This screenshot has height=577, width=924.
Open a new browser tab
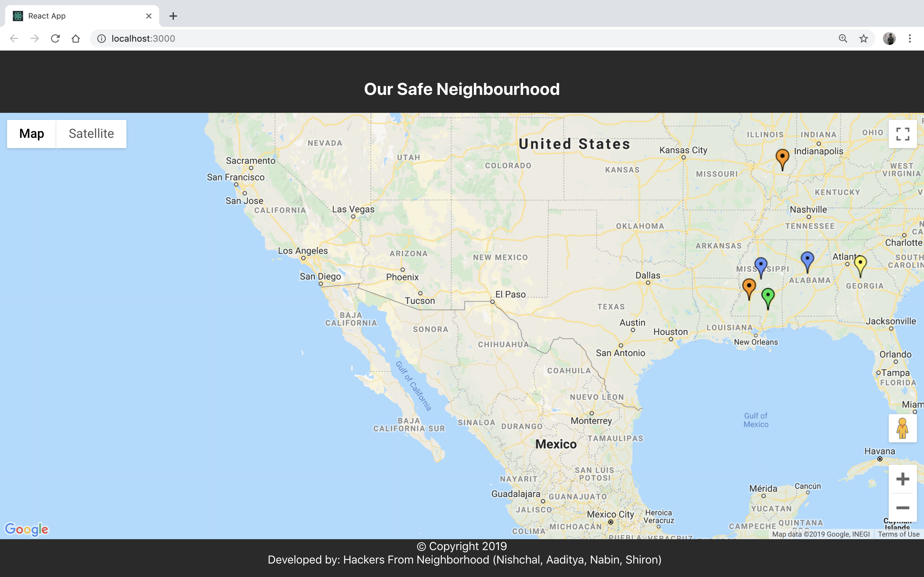pos(173,16)
